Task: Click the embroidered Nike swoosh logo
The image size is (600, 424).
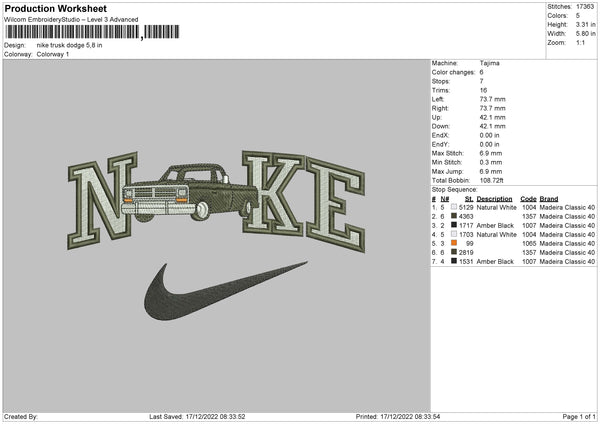Action: 226,291
